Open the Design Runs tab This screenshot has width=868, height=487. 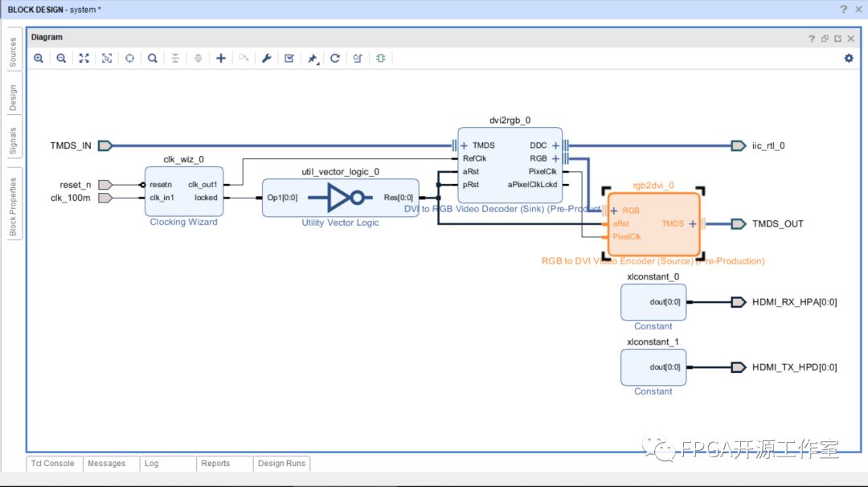(281, 464)
